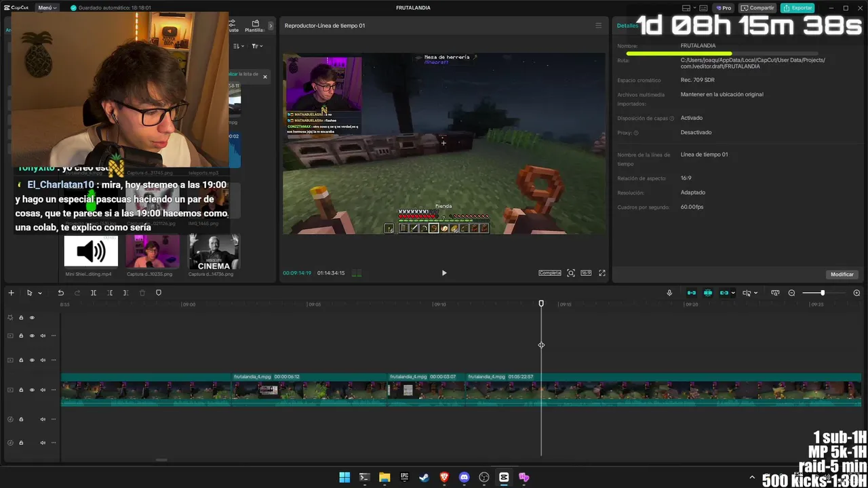Toggle auto snapping in timeline

[x=708, y=293]
